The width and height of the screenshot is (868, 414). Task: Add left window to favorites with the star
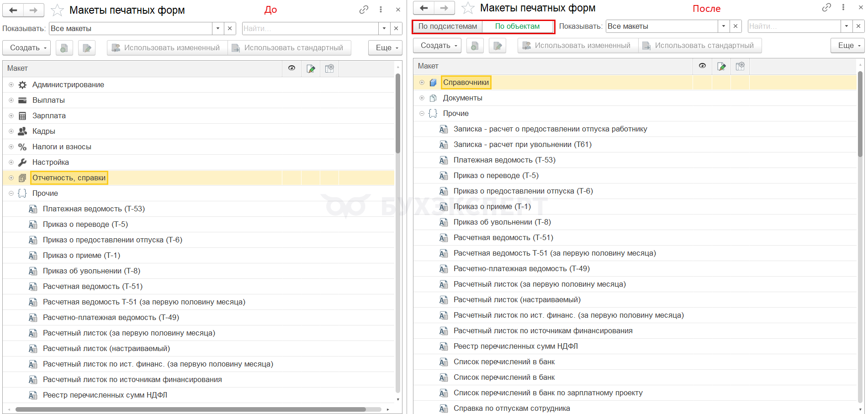pos(57,10)
